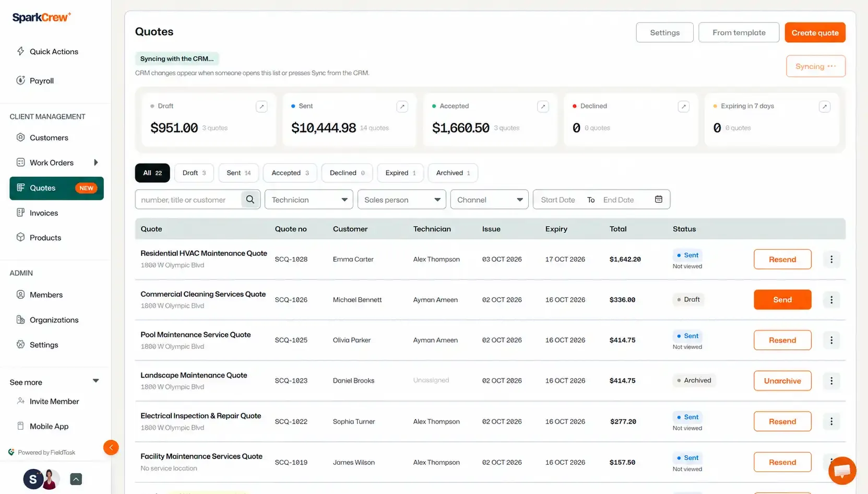Send the Commercial Cleaning Services Quote
The height and width of the screenshot is (494, 868).
(x=782, y=300)
